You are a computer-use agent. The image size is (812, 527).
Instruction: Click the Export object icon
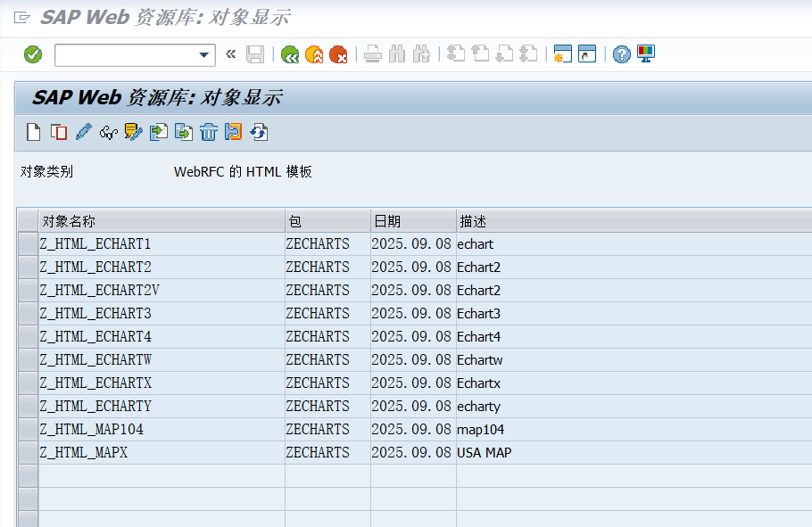[x=183, y=132]
